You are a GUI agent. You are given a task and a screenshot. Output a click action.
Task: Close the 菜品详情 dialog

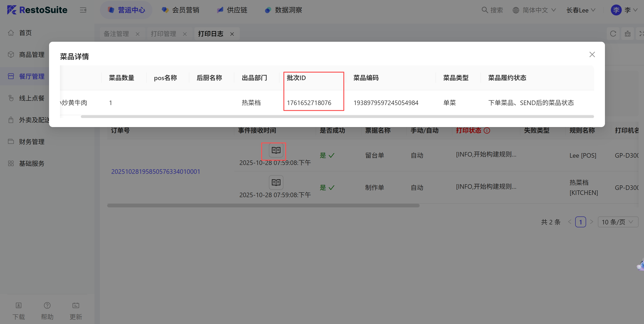[x=592, y=54]
